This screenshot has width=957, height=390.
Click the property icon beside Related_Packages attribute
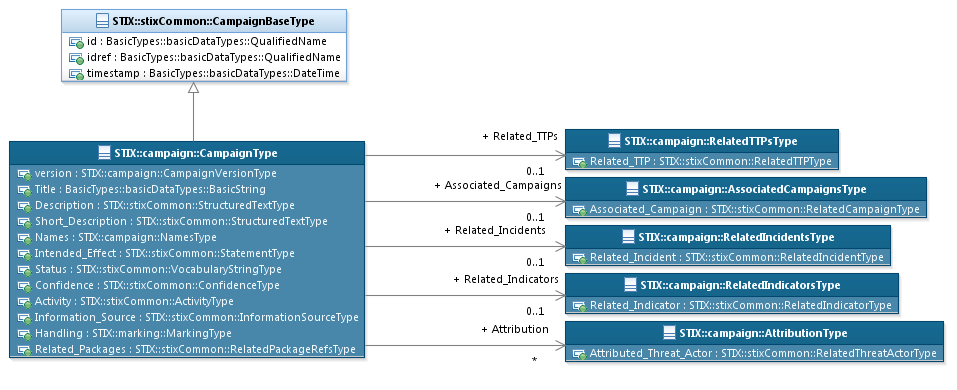pos(24,350)
